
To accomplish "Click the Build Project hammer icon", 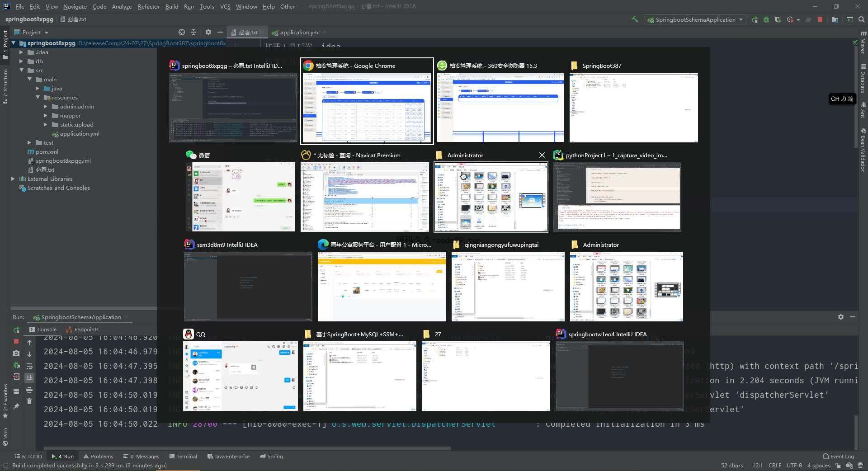I will tap(635, 19).
